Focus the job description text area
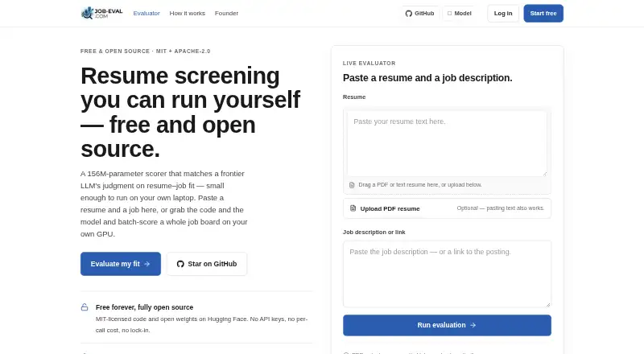 [447, 274]
